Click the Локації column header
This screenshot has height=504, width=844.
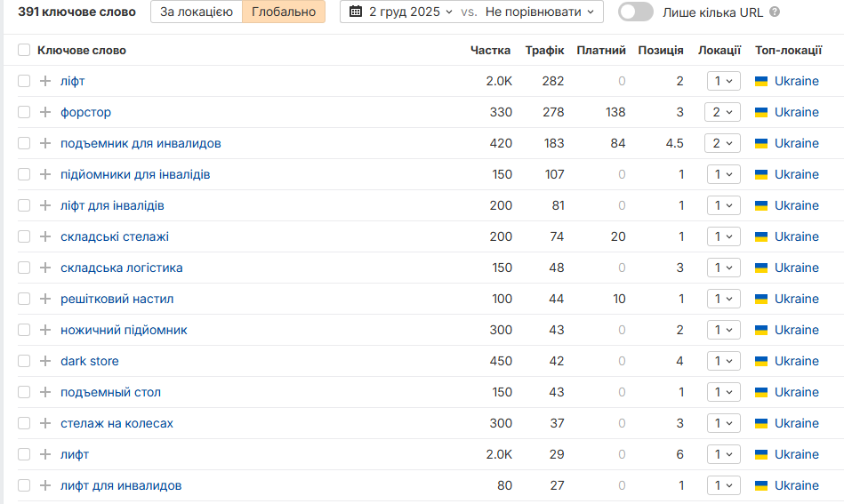(719, 50)
